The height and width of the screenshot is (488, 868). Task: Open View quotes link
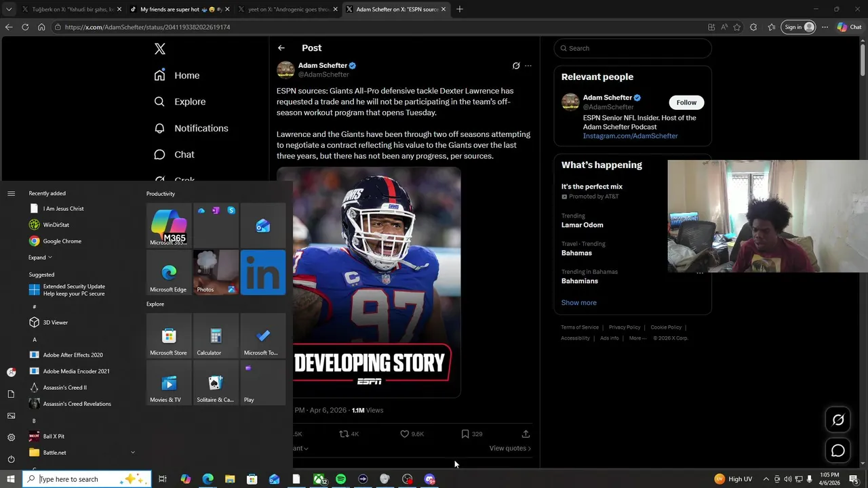click(x=510, y=448)
